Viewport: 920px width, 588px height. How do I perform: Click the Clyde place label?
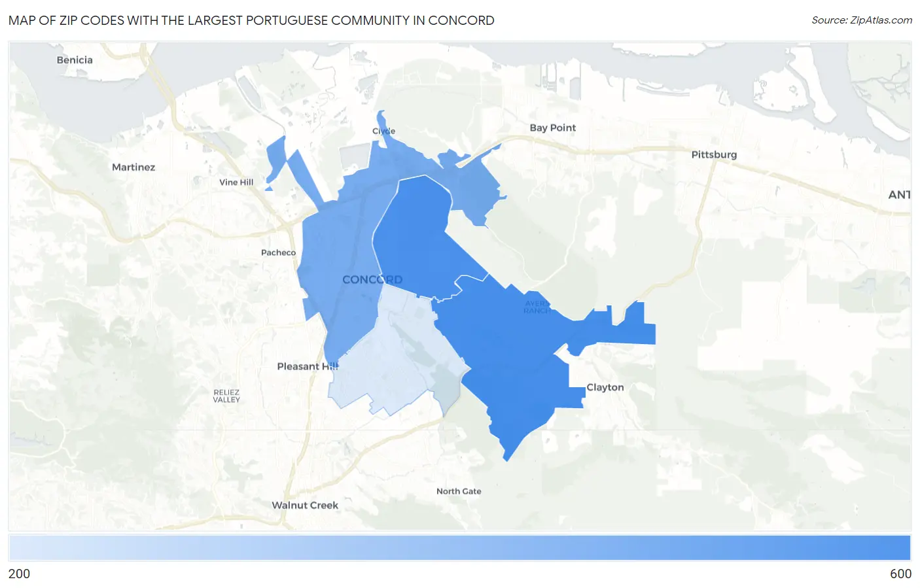click(x=383, y=131)
